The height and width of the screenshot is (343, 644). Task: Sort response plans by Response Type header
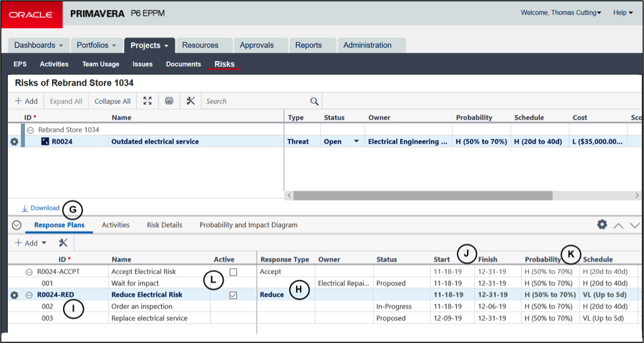285,259
